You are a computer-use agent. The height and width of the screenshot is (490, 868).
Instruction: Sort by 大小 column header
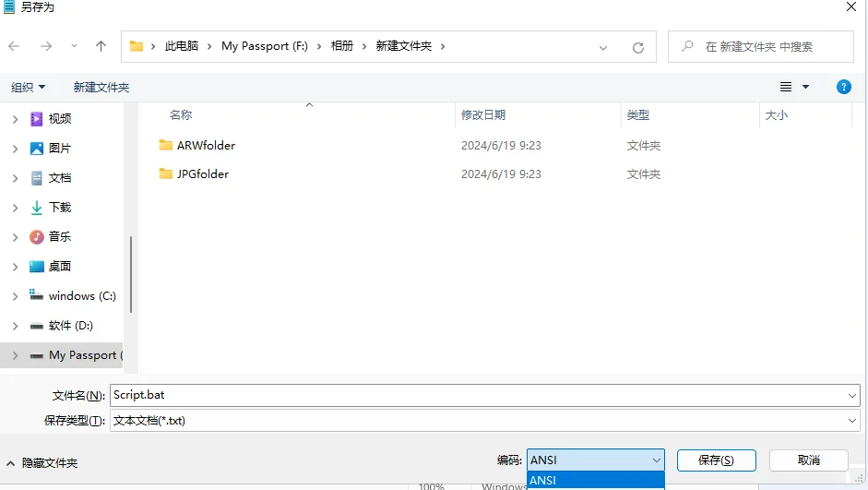776,115
